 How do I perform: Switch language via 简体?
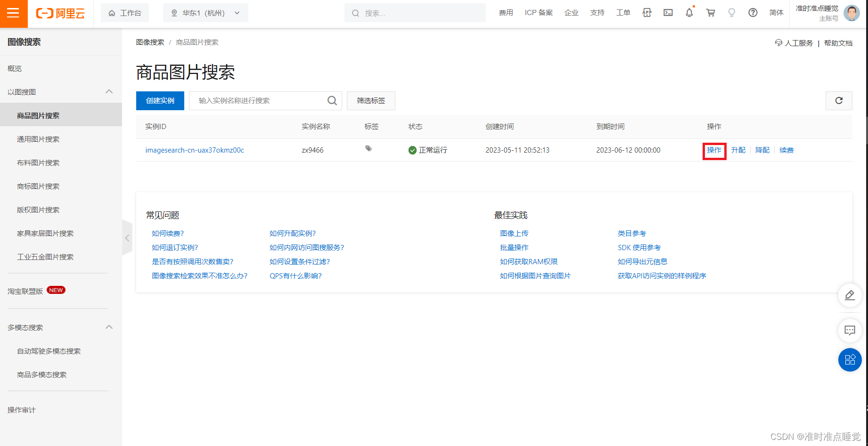click(776, 13)
